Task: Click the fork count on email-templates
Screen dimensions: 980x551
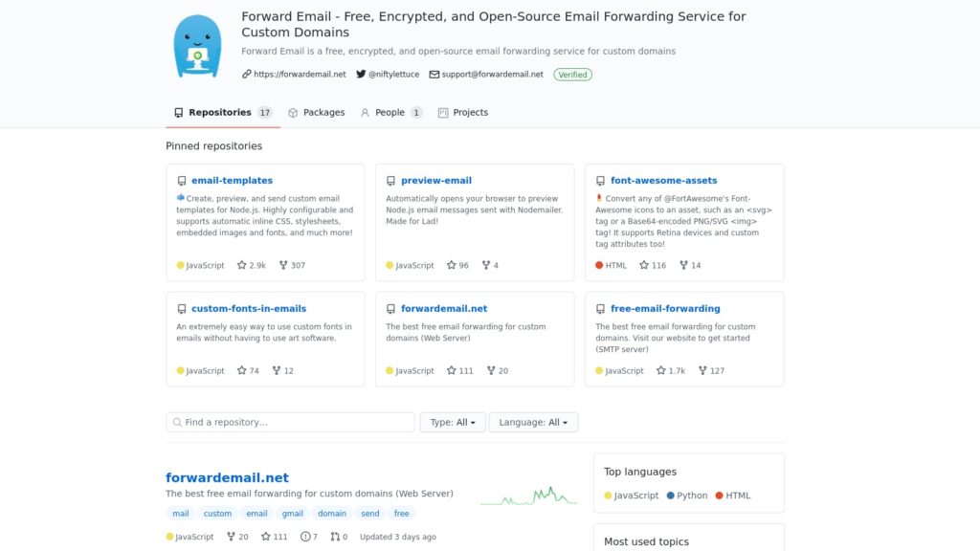Action: pyautogui.click(x=292, y=265)
